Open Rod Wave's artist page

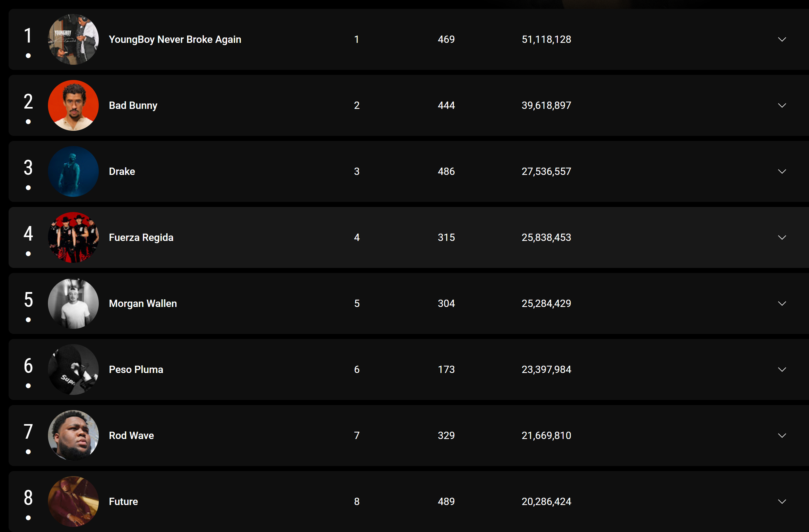[x=131, y=435]
